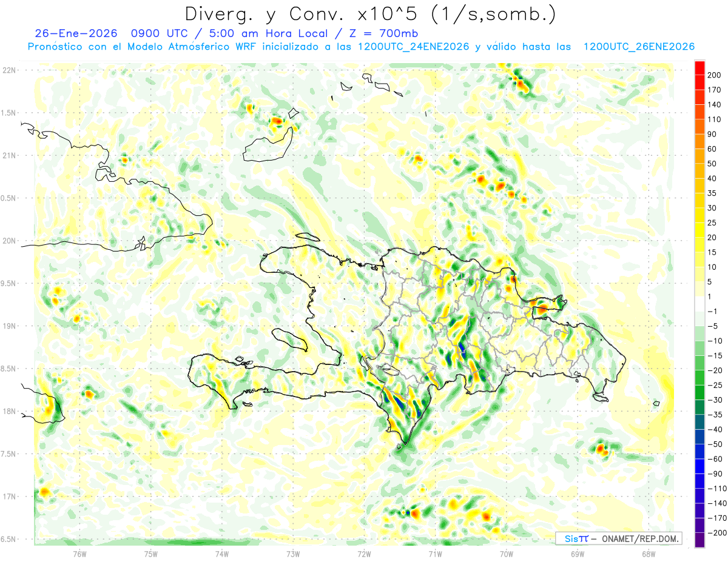
Task: Click the colorbar value '-200' at the bottom
Action: (716, 533)
